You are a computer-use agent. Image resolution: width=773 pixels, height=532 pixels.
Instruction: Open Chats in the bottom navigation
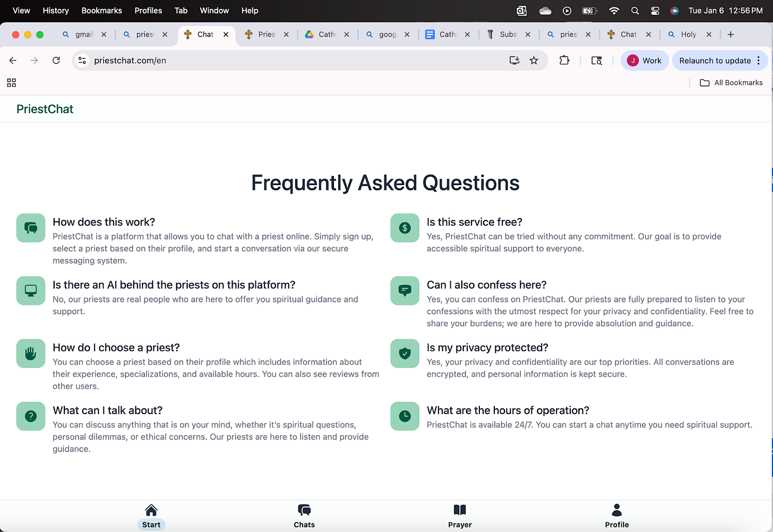point(304,517)
